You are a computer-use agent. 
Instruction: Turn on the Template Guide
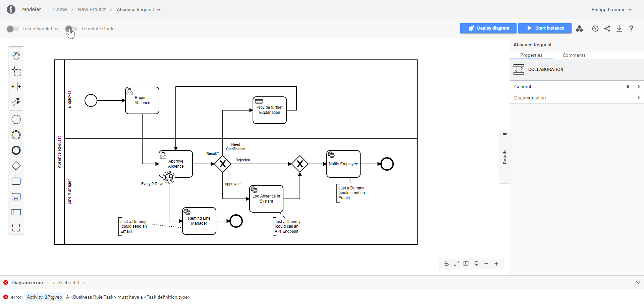[71, 29]
